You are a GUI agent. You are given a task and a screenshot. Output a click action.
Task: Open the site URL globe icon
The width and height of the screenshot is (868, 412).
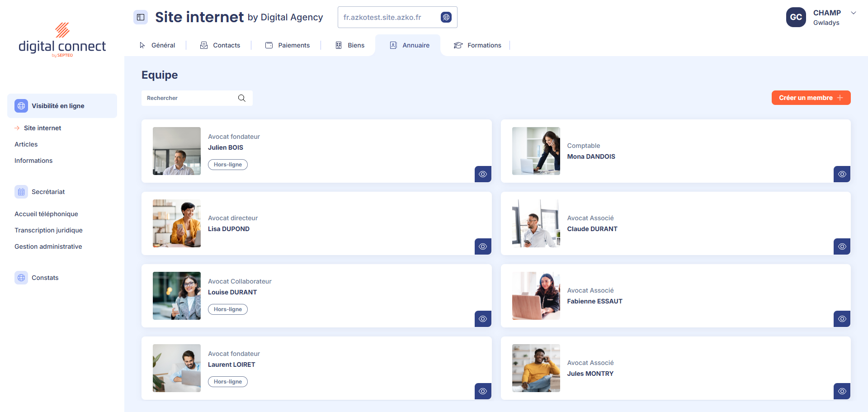pos(446,17)
